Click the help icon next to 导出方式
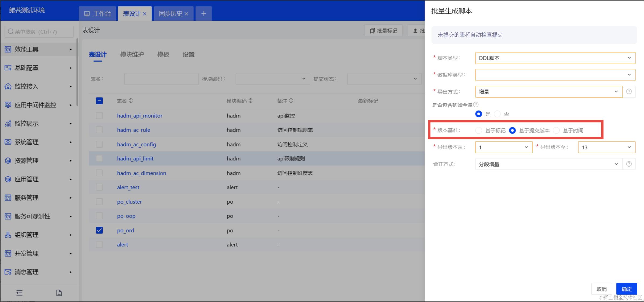Screen dimensions: 644x302 tap(629, 92)
